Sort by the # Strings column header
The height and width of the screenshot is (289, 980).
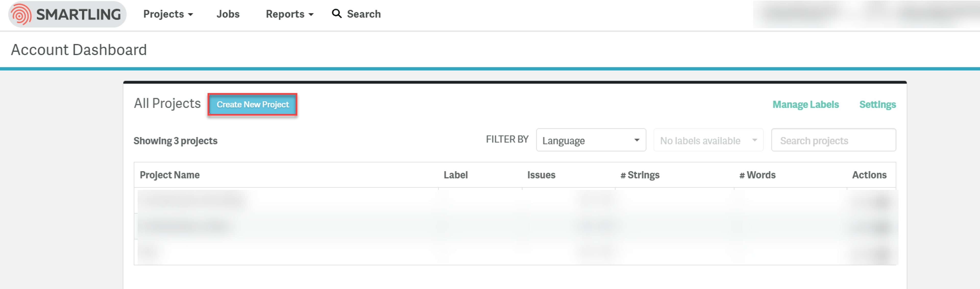coord(640,175)
